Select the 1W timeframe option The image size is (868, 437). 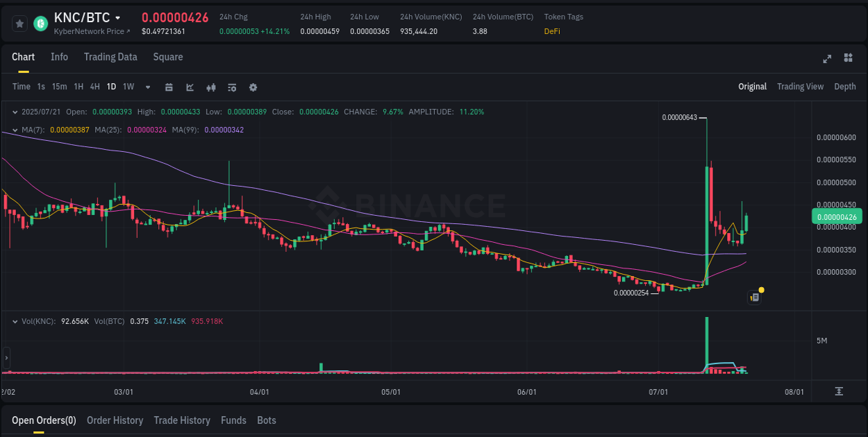click(x=128, y=87)
